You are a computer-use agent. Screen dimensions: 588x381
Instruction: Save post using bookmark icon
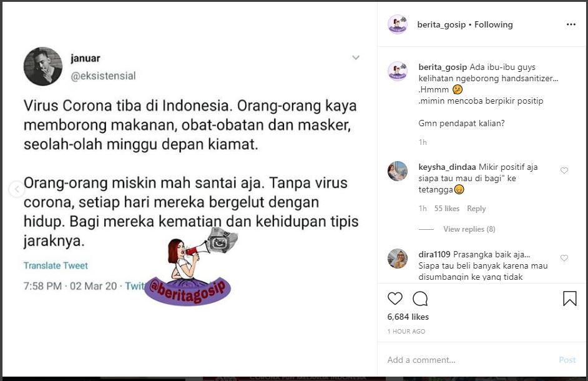pyautogui.click(x=570, y=299)
